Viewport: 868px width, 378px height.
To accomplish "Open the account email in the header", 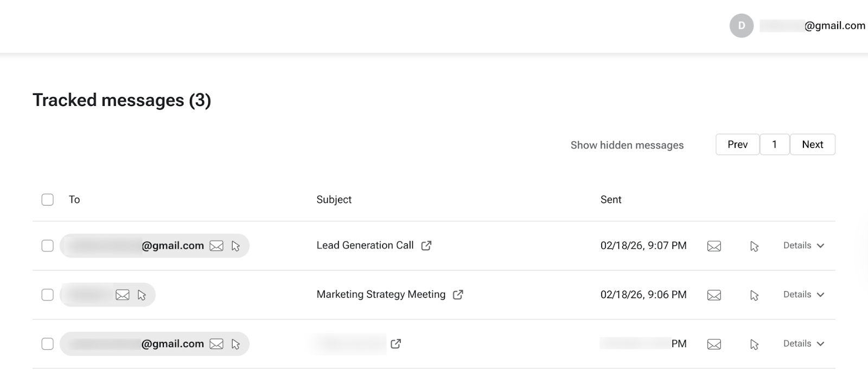I will coord(812,26).
